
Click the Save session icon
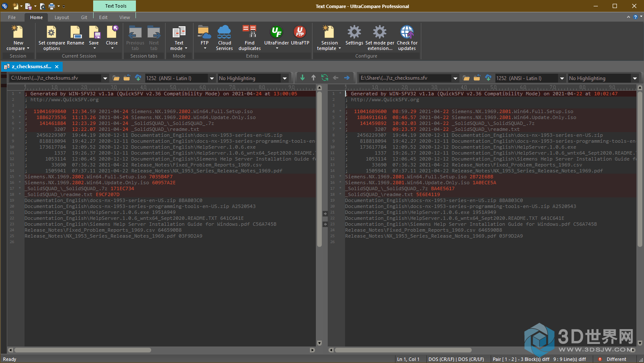94,32
